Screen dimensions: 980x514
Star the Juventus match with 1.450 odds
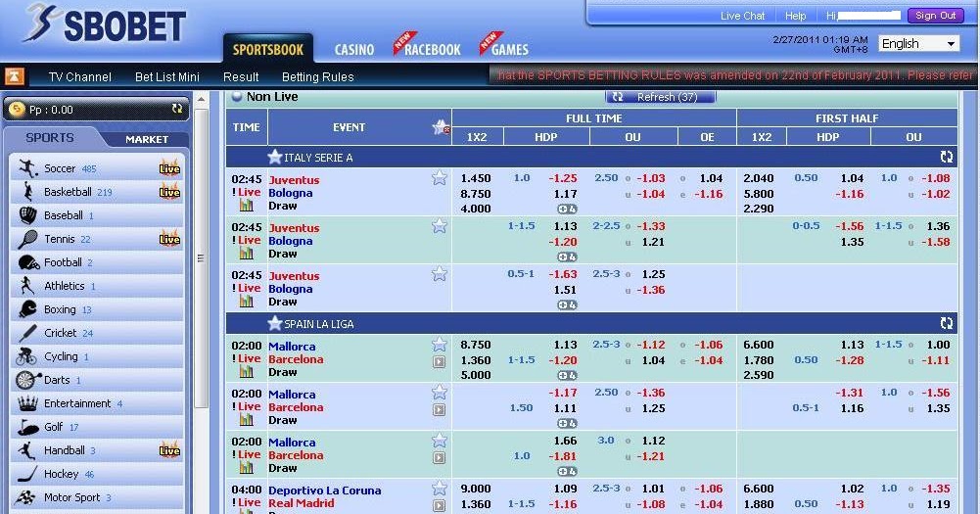point(440,178)
